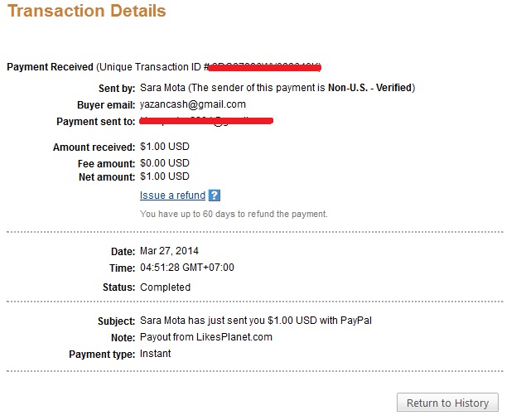Click the Net amount value $1.00 USD
The image size is (521, 420).
pos(165,176)
